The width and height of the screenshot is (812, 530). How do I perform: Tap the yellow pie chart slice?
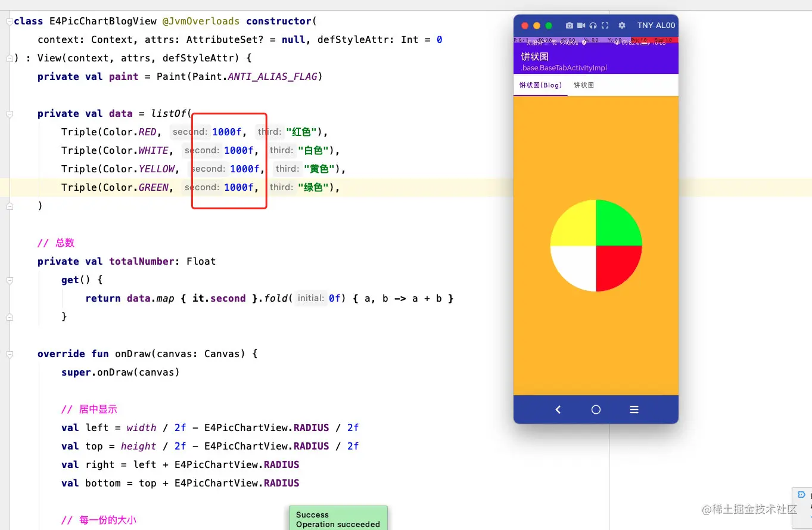[x=577, y=227]
